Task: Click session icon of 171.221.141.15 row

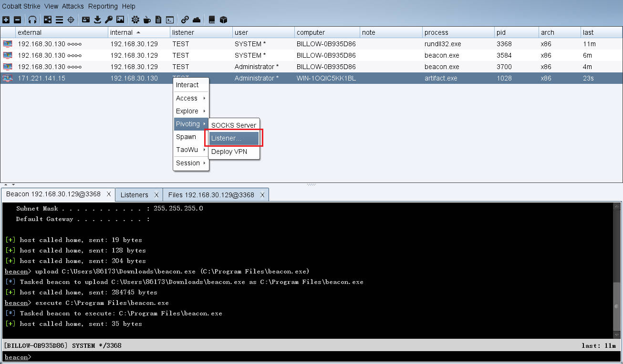Action: point(8,78)
